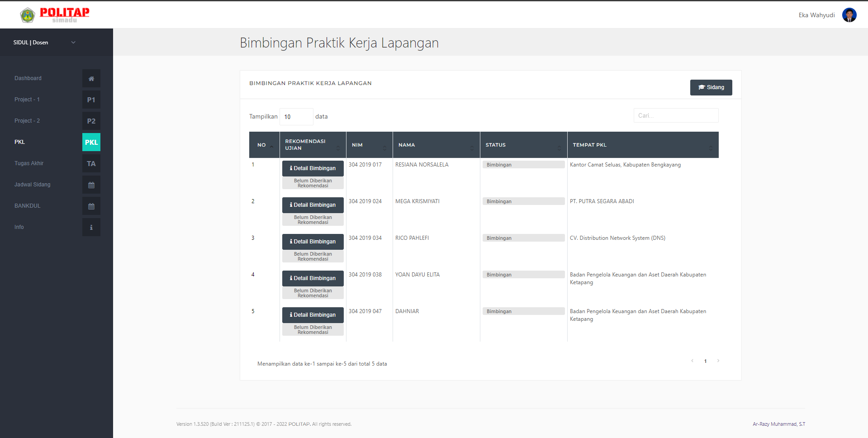Open the P1 Project sidebar icon
The width and height of the screenshot is (868, 438).
tap(91, 100)
